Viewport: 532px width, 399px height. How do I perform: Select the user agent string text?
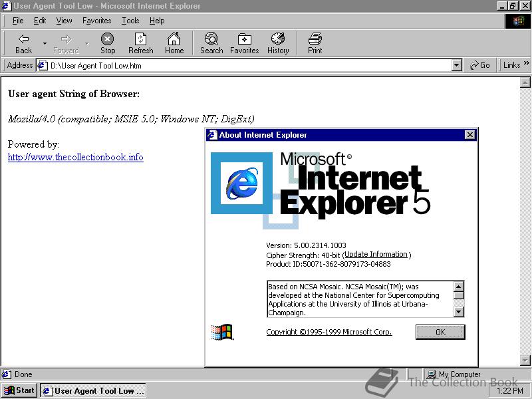coord(131,119)
